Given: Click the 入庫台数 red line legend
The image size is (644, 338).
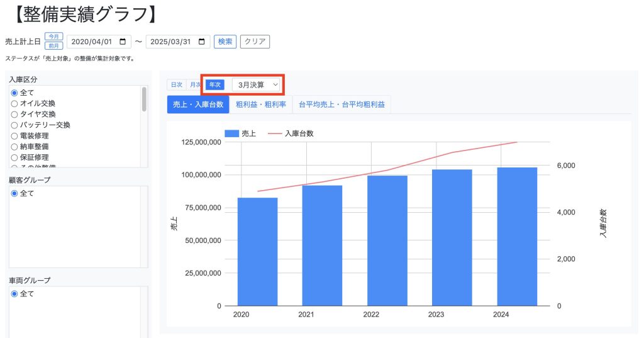Looking at the screenshot, I should click(x=275, y=133).
